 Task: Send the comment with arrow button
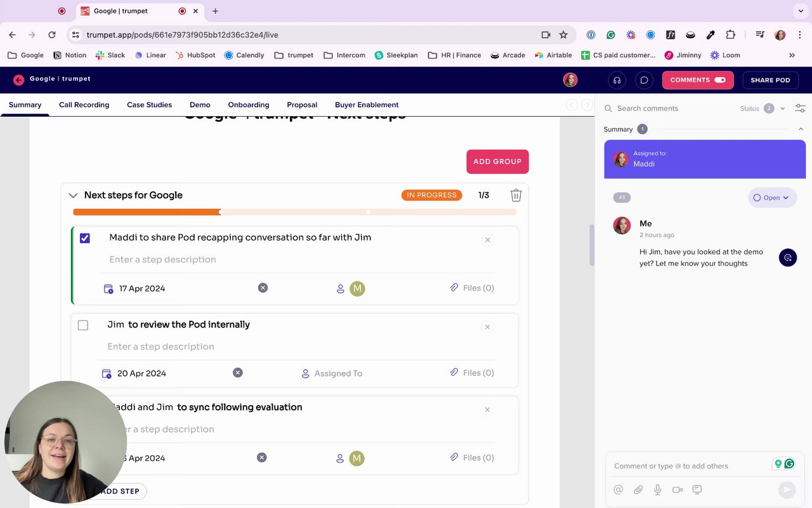787,489
